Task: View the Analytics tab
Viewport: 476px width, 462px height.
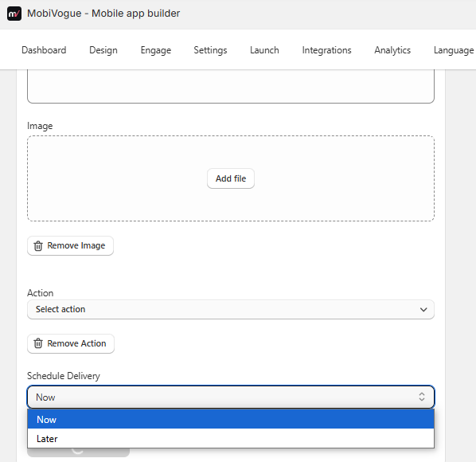Action: tap(392, 50)
